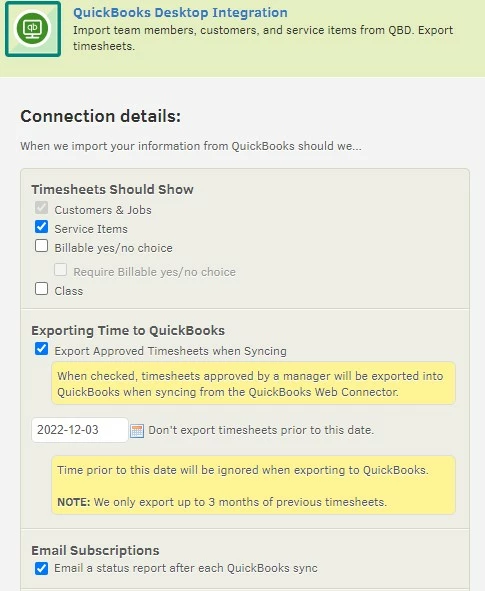This screenshot has width=485, height=591.
Task: Enable the Billable yes/no choice checkbox
Action: 41,246
